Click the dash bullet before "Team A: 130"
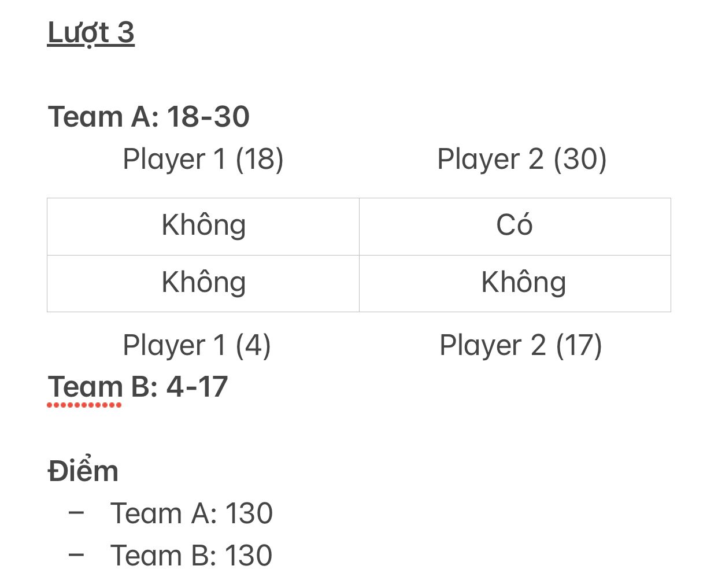This screenshot has height=588, width=718. click(76, 512)
